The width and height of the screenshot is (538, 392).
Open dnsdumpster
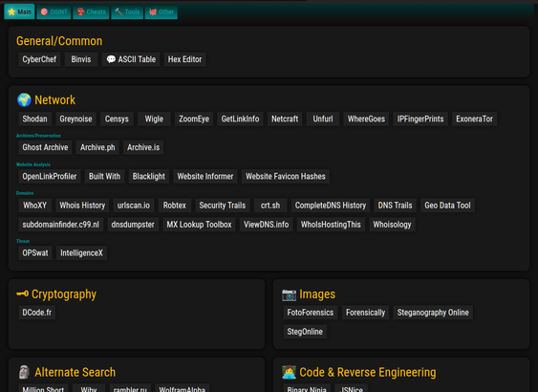click(133, 225)
